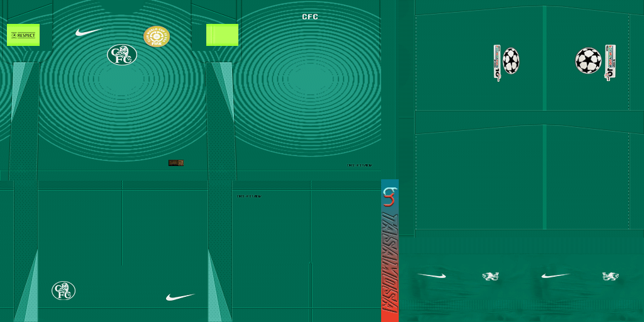Select the vertical trophy strip beside the right starball
Screen dimensions: 644x322
point(609,63)
